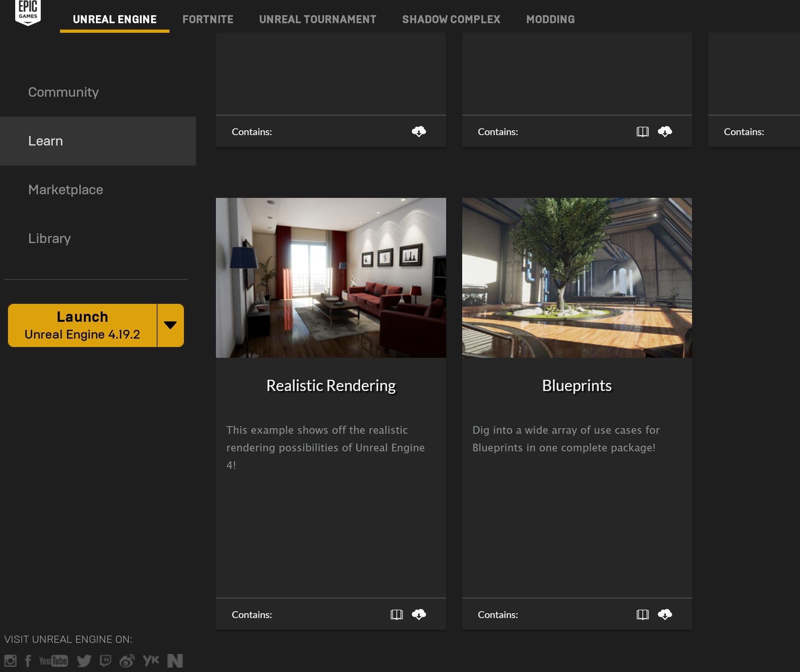Open the Naver icon link
Viewport: 800px width, 672px height.
[175, 660]
